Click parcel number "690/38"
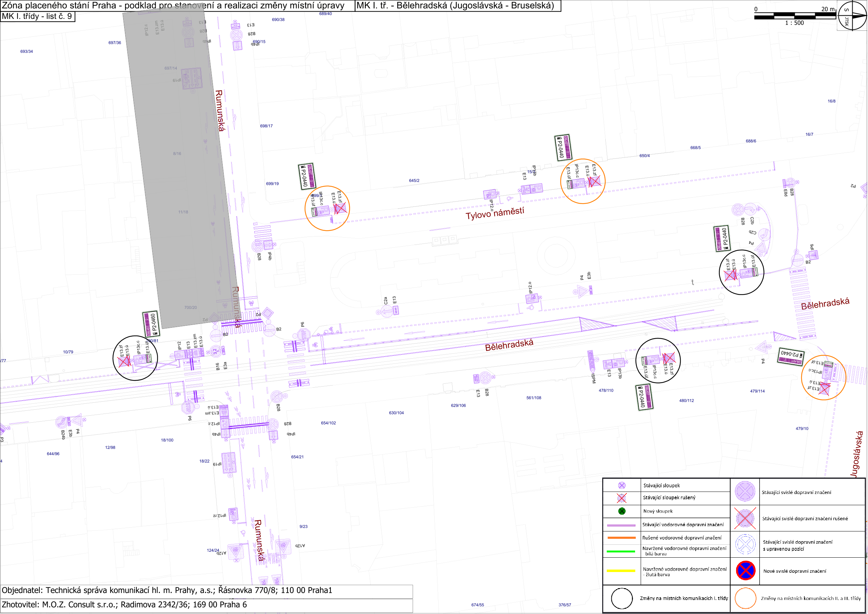The width and height of the screenshot is (868, 614). [x=278, y=20]
